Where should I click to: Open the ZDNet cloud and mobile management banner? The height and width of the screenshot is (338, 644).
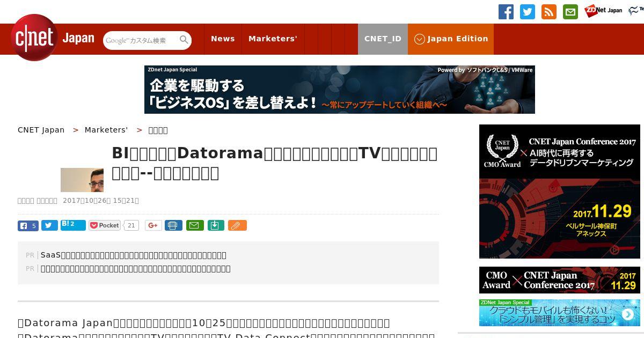click(x=560, y=313)
